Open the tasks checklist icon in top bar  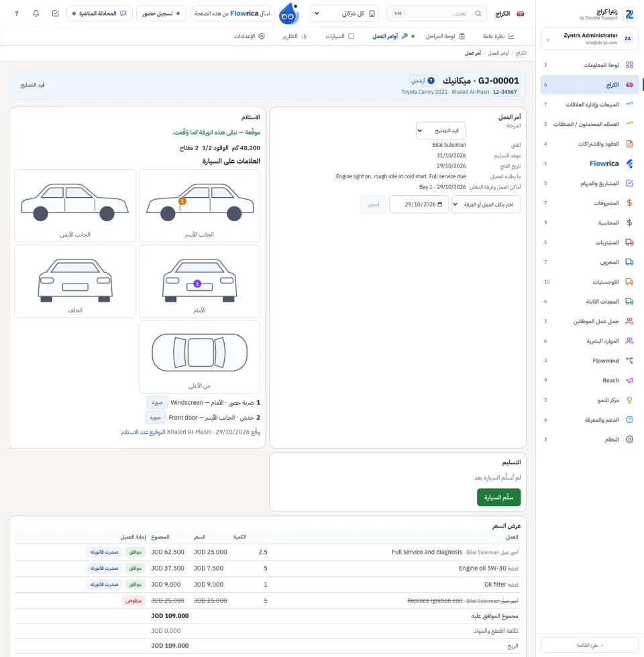55,13
